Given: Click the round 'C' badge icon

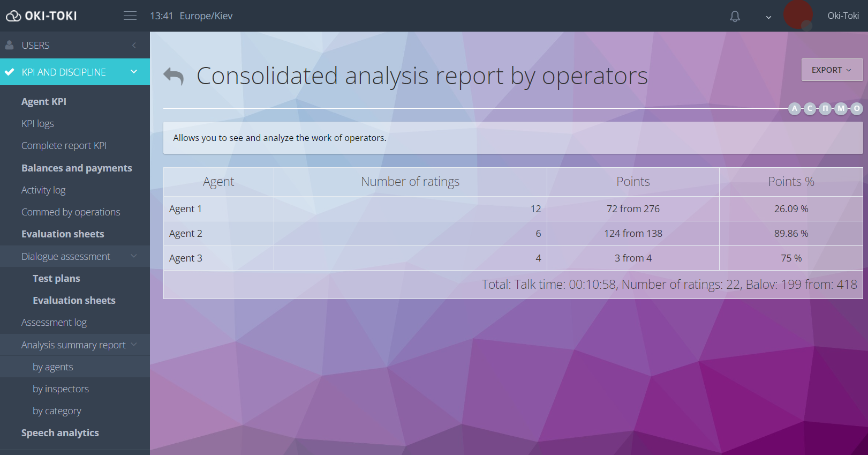Looking at the screenshot, I should pyautogui.click(x=810, y=109).
